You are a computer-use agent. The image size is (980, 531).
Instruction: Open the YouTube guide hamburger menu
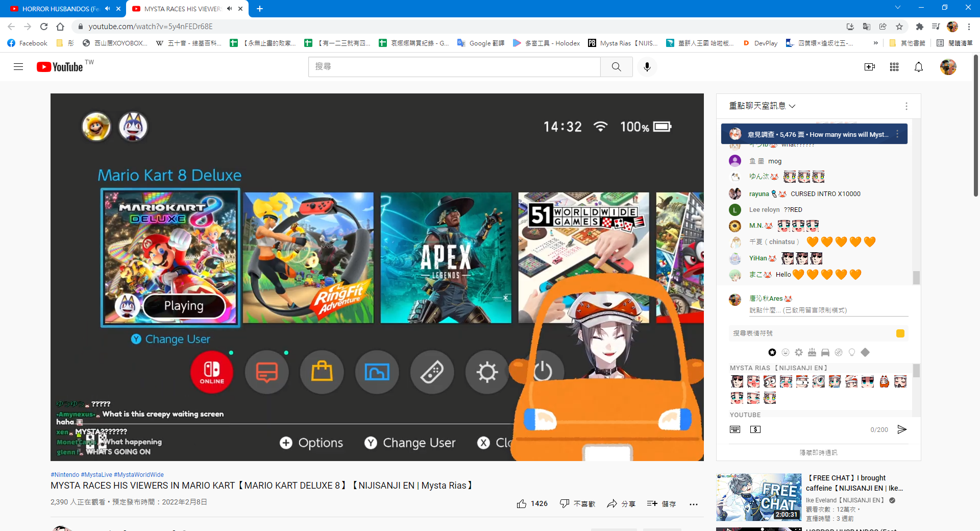18,67
